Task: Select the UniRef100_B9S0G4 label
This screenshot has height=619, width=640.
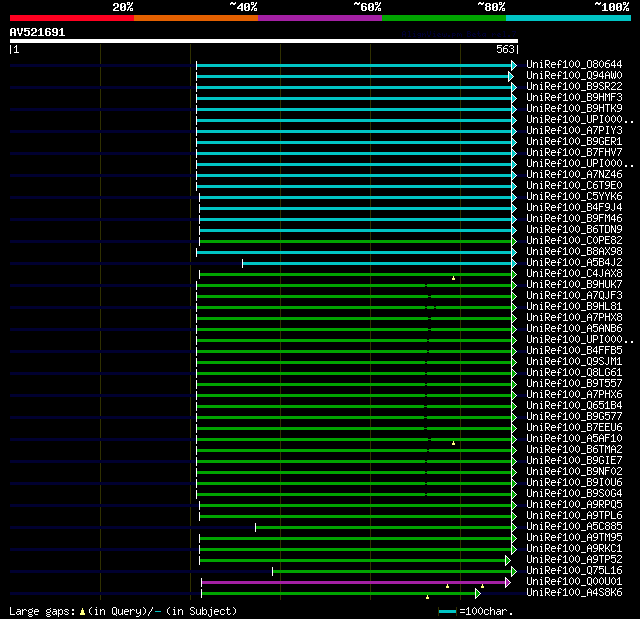Action: (x=574, y=494)
